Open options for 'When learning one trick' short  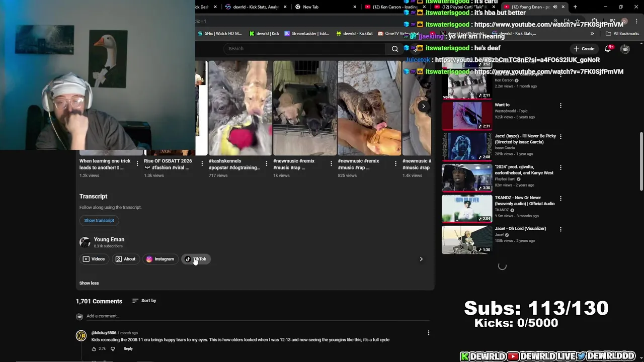click(137, 164)
